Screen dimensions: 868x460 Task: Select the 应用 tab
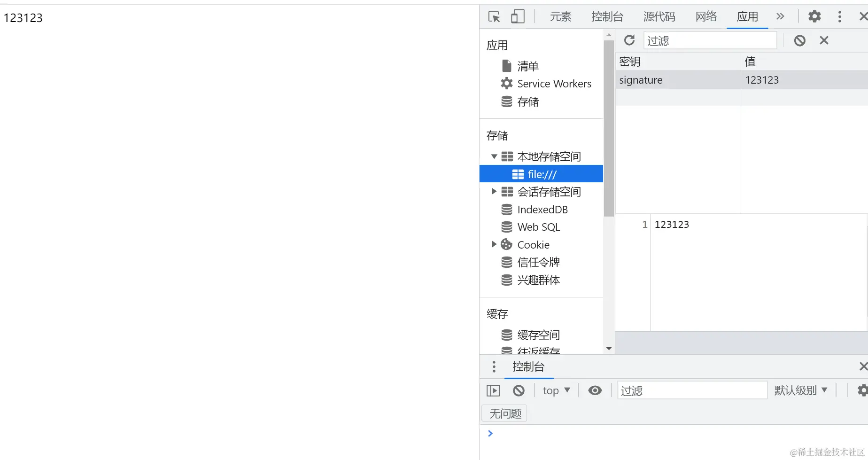click(x=747, y=17)
